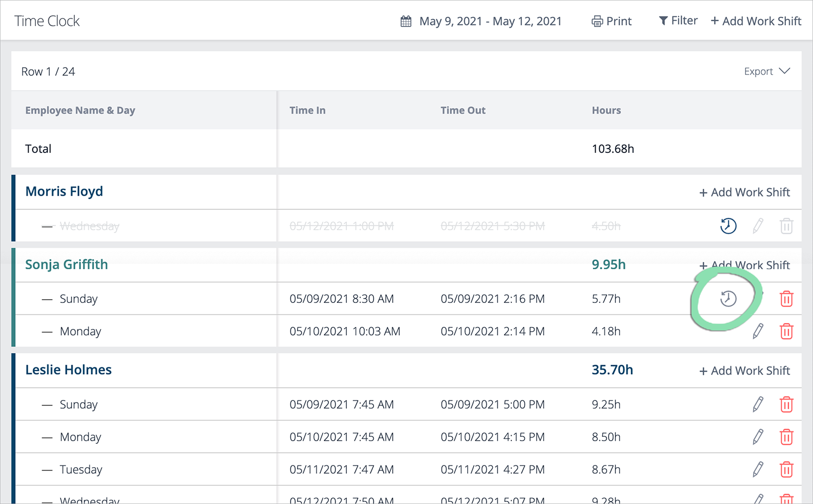Click Sonja Griffith's Sunday day label
Image resolution: width=813 pixels, height=504 pixels.
pyautogui.click(x=79, y=299)
